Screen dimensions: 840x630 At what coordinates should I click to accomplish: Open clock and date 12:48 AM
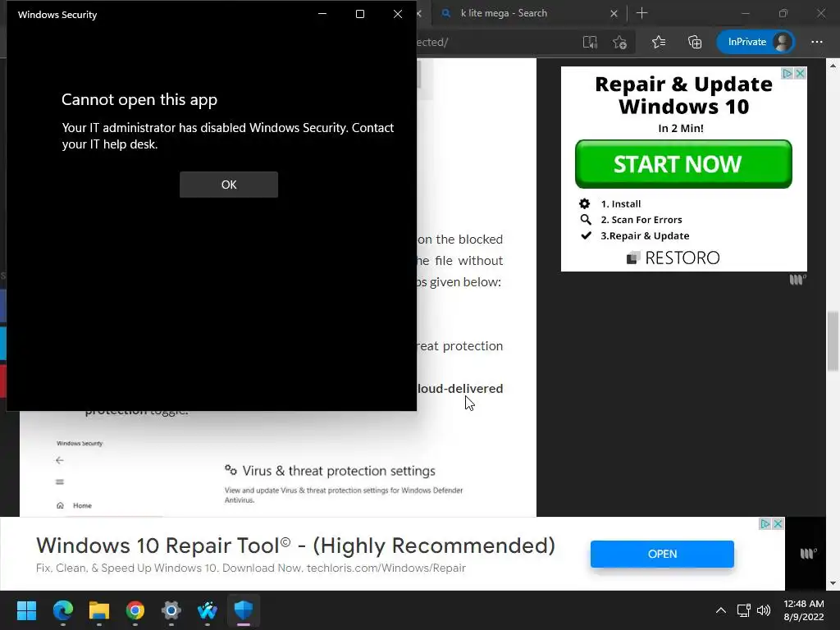(804, 610)
